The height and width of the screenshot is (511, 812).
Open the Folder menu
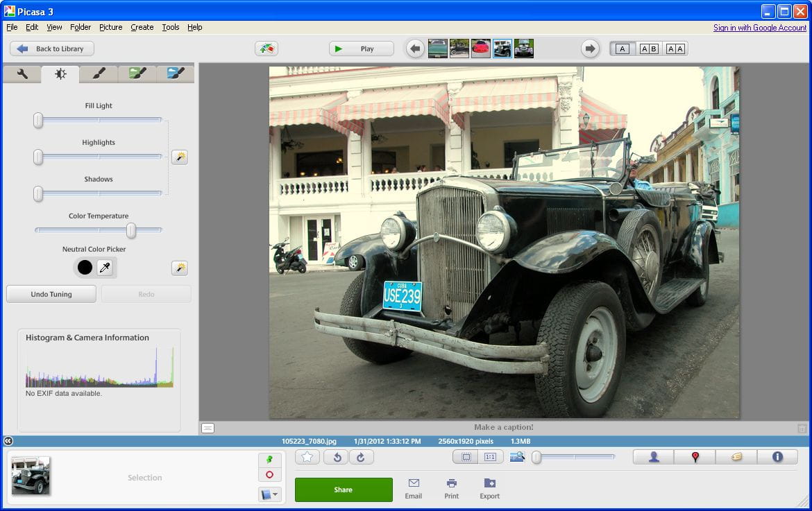pos(81,28)
